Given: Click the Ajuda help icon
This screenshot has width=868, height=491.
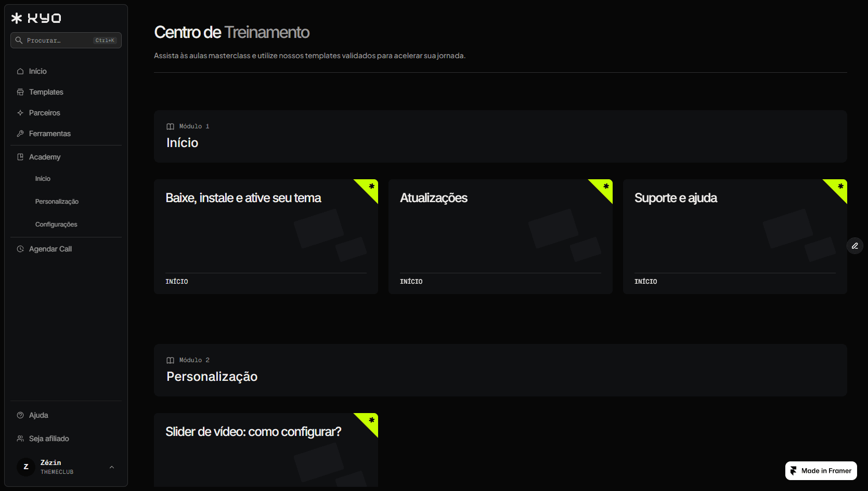Looking at the screenshot, I should coord(20,415).
